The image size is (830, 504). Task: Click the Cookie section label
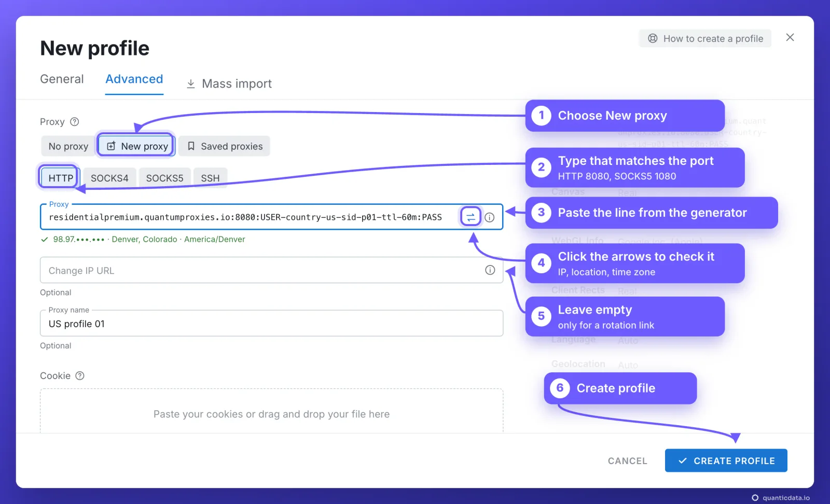[x=56, y=376]
